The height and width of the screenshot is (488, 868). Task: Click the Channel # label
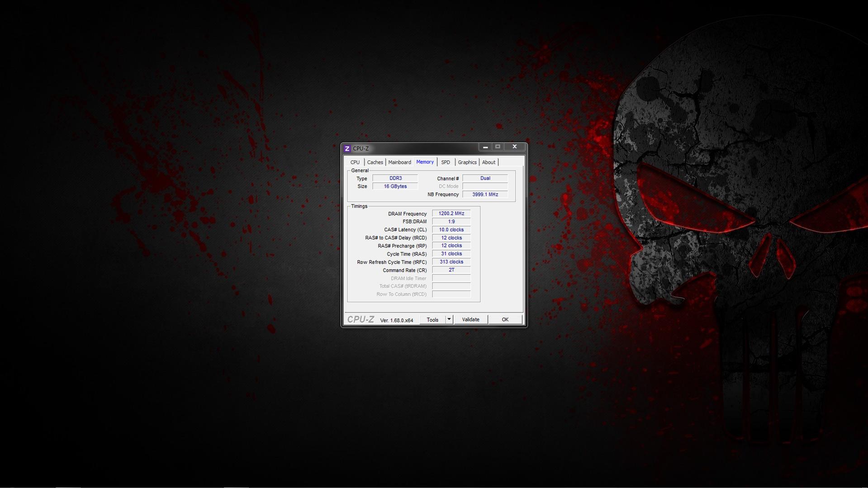click(x=448, y=179)
